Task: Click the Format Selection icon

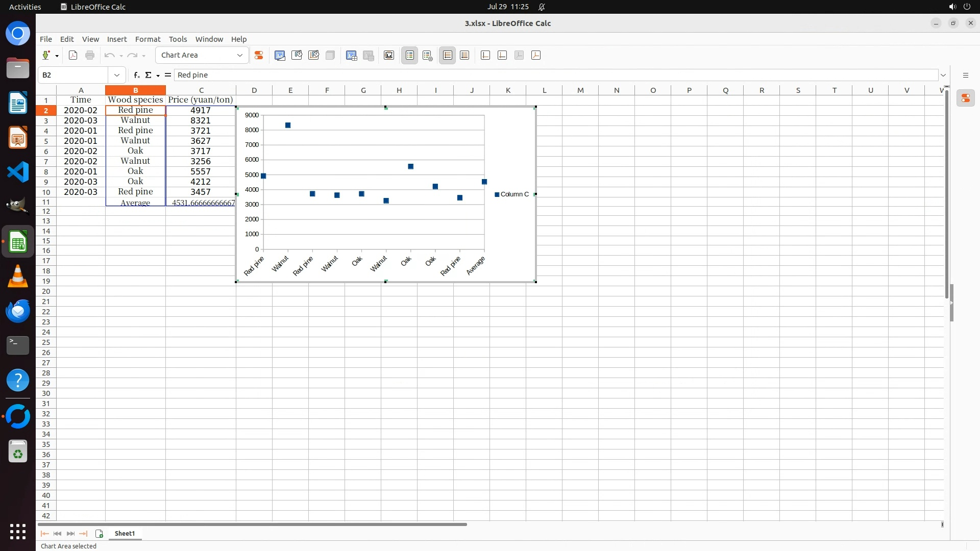Action: 259,55
